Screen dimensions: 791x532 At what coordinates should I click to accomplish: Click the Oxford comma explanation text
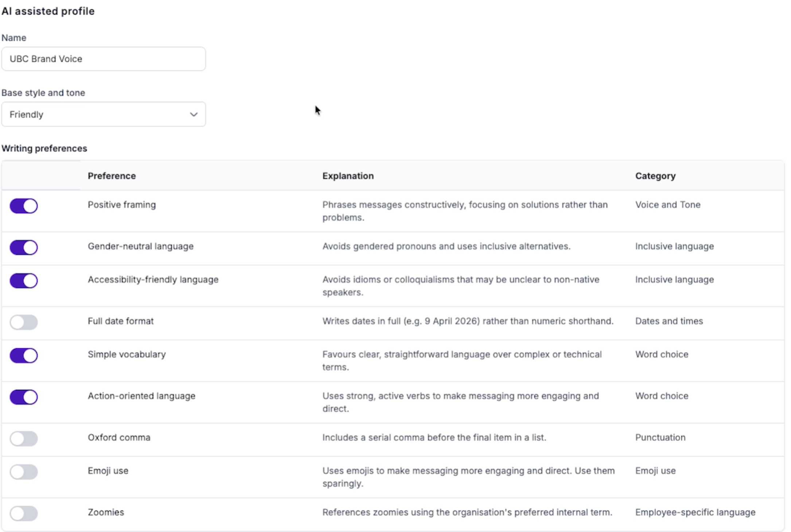434,437
